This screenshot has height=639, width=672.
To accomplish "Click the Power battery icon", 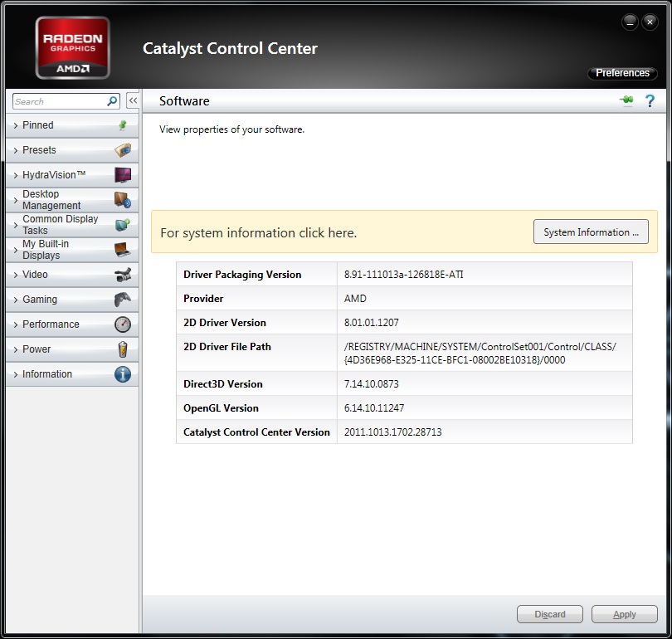I will click(x=123, y=349).
